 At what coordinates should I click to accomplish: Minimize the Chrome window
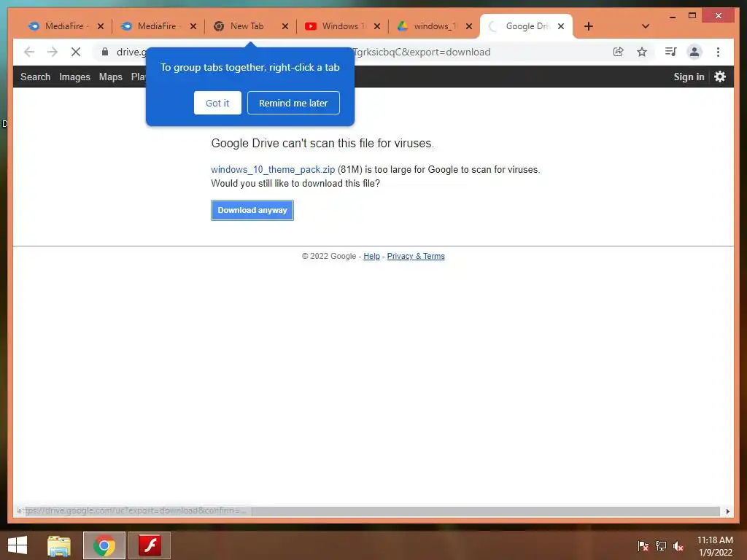(672, 16)
